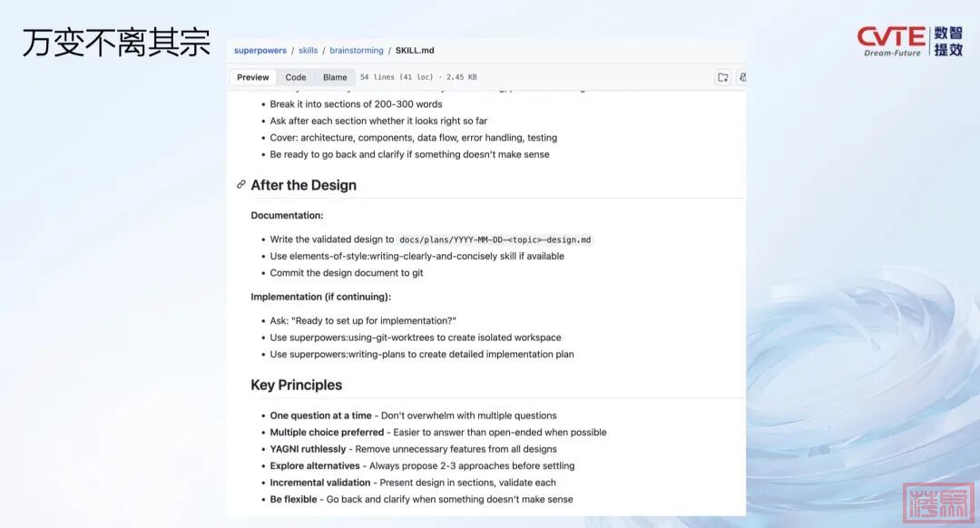Navigate to the brainstorming breadcrumb
The height and width of the screenshot is (528, 980).
pyautogui.click(x=356, y=51)
